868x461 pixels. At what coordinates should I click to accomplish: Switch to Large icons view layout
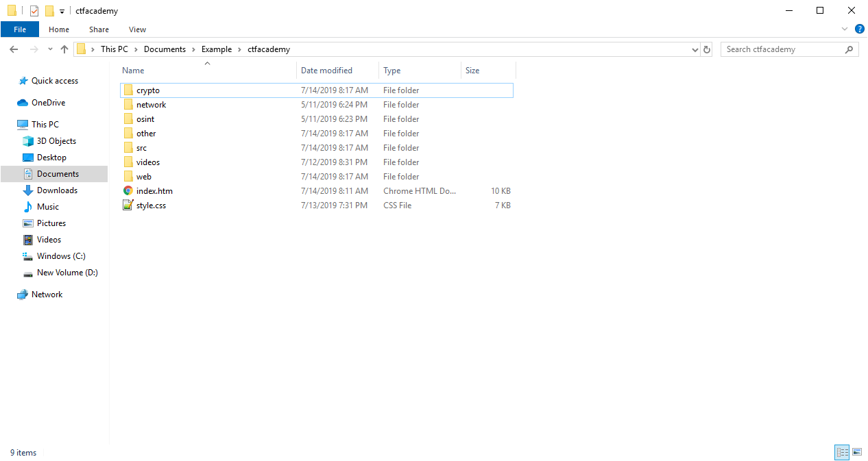click(x=856, y=452)
